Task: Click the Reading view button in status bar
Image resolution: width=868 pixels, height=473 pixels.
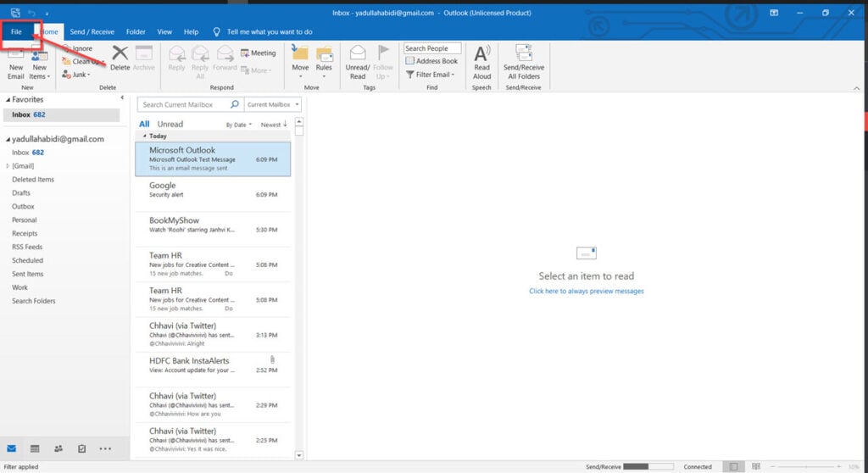Action: 756,467
